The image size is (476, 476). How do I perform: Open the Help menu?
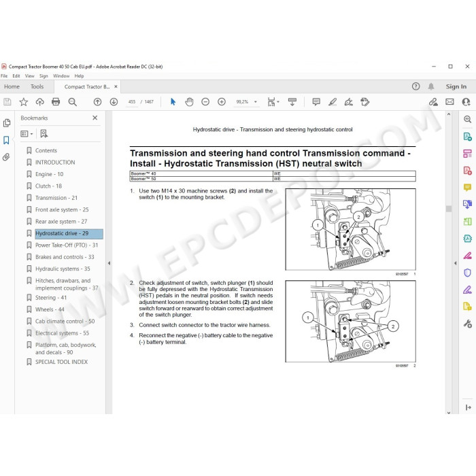tap(80, 76)
